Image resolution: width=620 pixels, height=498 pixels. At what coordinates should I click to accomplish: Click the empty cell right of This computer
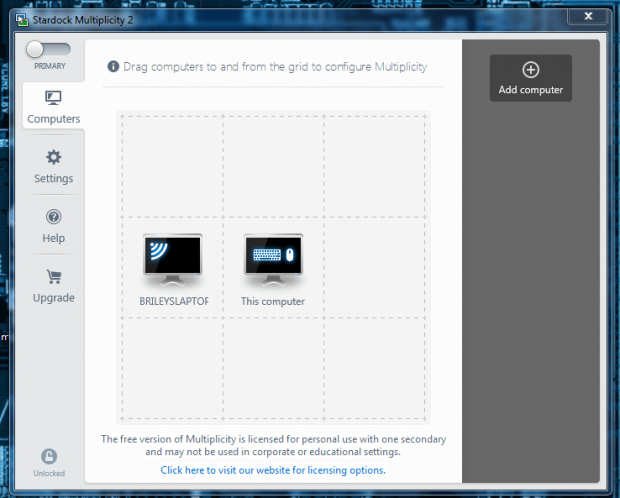376,267
